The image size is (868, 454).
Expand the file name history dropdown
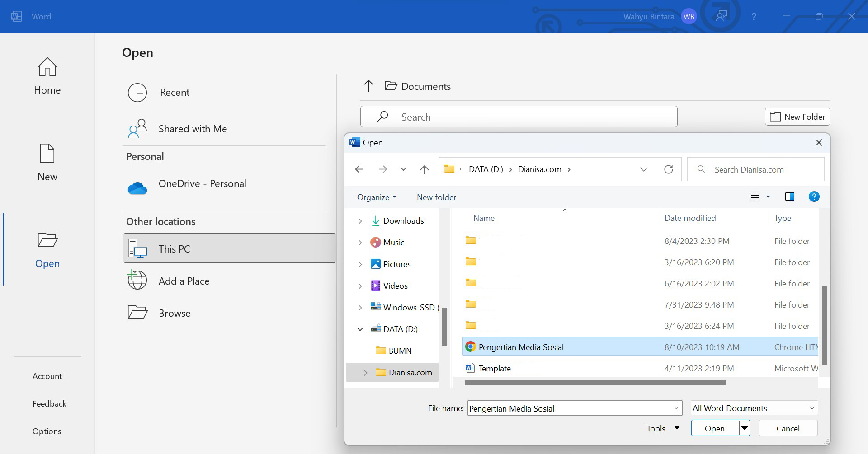[675, 407]
